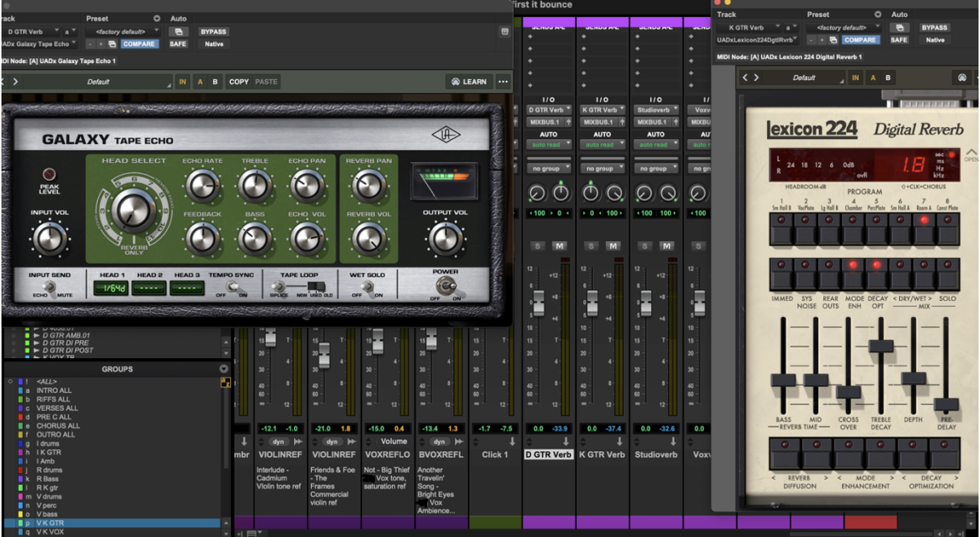Image resolution: width=980 pixels, height=537 pixels.
Task: Select Lexicon program 1 Sm Hall B button
Action: click(782, 230)
